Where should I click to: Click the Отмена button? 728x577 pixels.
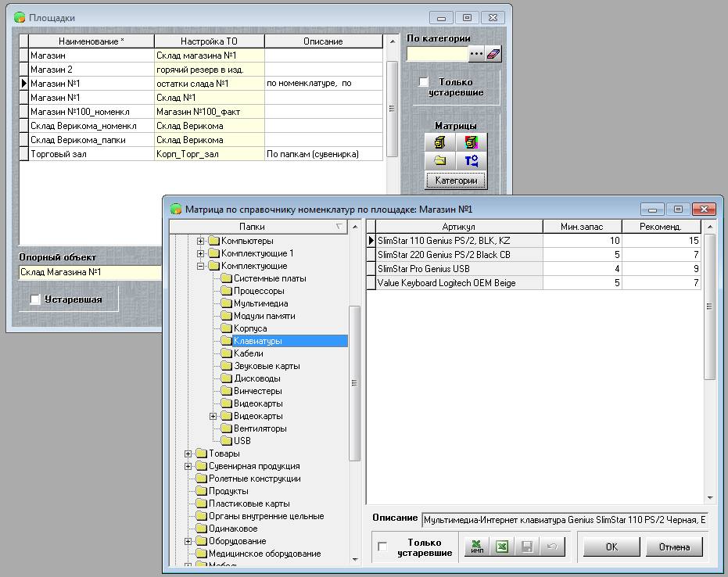coord(674,547)
